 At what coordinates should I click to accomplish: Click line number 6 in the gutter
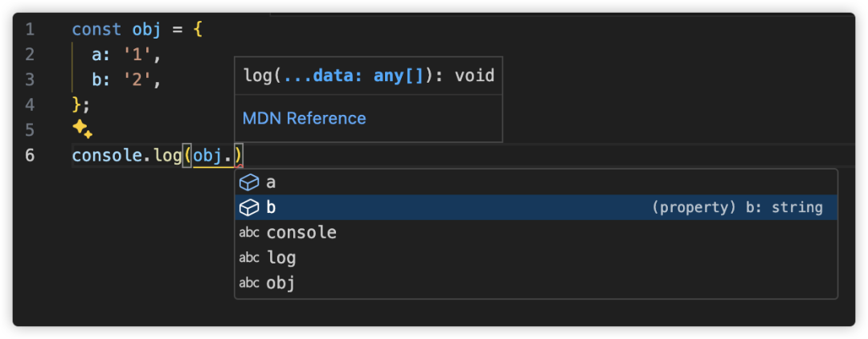pyautogui.click(x=30, y=155)
